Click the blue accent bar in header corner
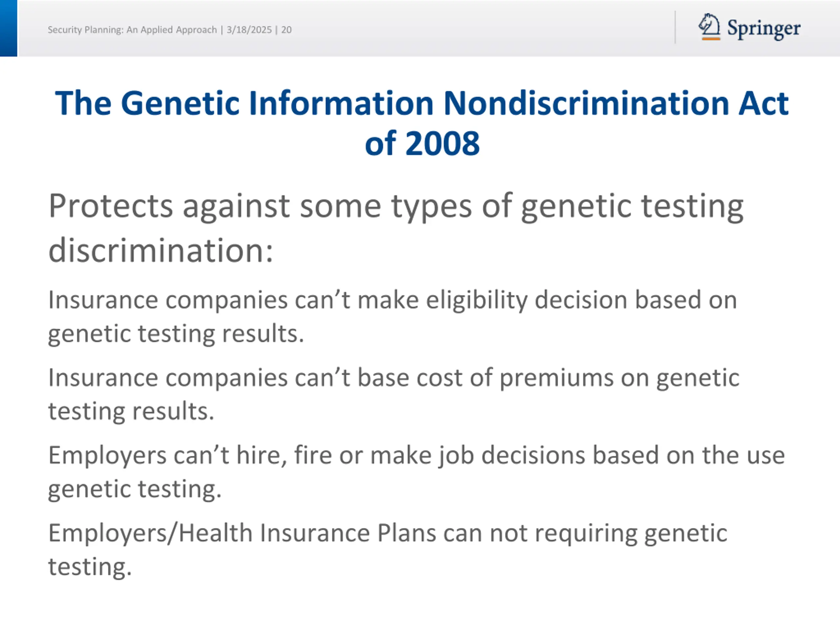Viewport: 840px width, 630px height. (x=8, y=28)
